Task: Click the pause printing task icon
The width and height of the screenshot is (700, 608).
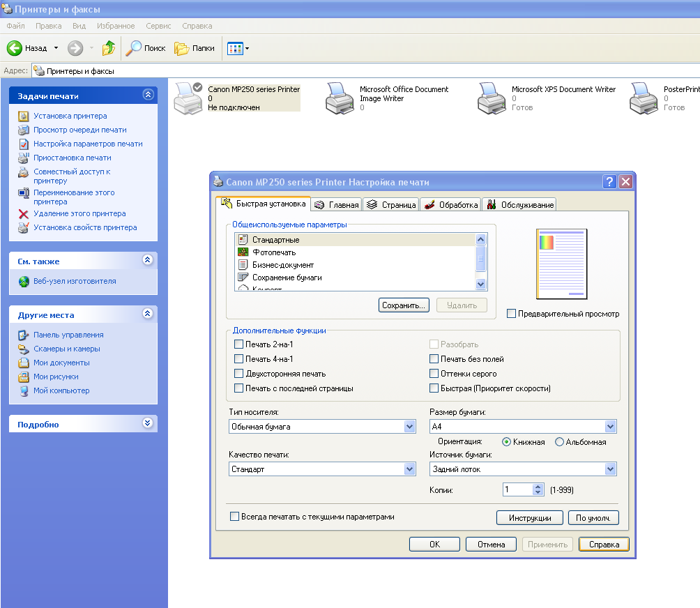Action: [24, 158]
